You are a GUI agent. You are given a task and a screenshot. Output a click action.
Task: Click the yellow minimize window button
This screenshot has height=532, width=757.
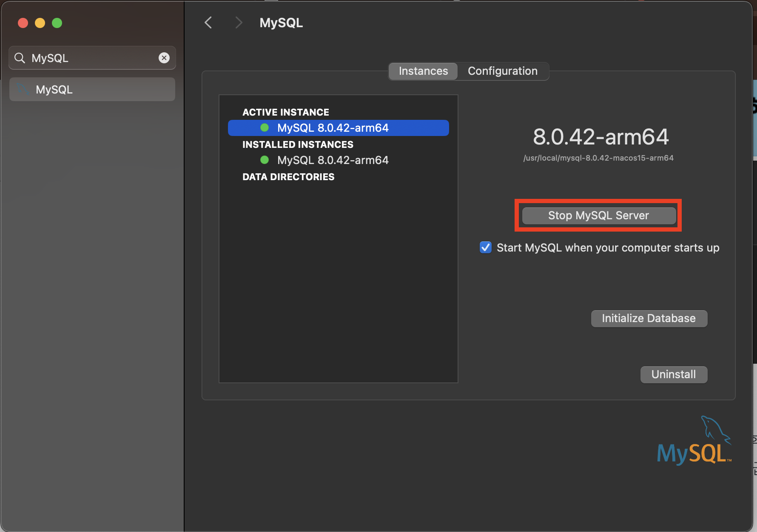pyautogui.click(x=40, y=23)
